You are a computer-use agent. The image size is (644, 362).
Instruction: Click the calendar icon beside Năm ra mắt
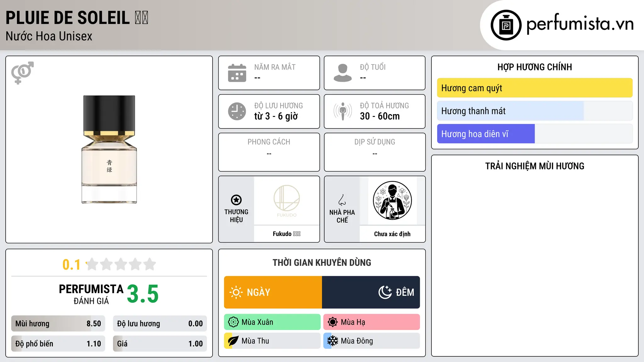point(237,73)
